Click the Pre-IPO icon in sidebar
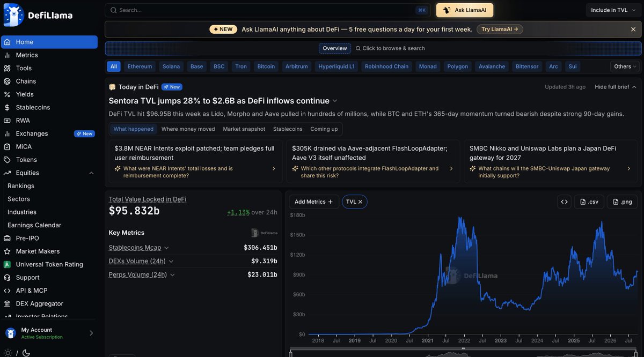644x357 pixels. click(x=7, y=238)
